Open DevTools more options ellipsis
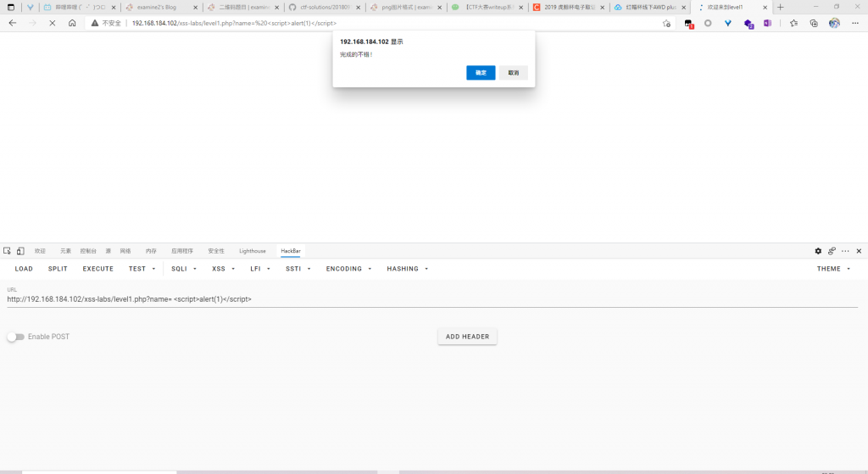Viewport: 868px width, 474px height. click(x=845, y=251)
